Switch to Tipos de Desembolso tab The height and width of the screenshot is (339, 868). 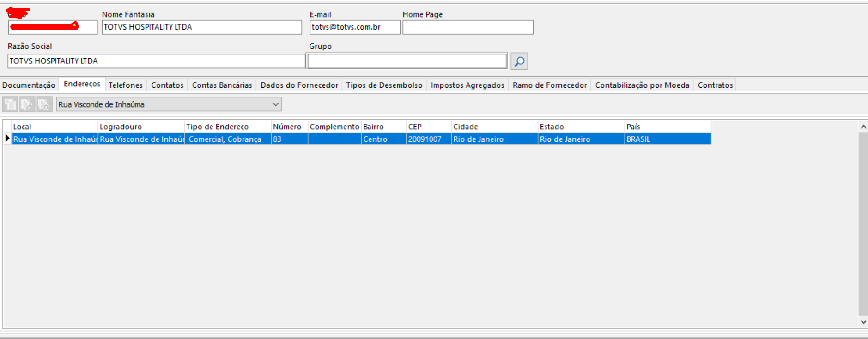click(x=384, y=85)
